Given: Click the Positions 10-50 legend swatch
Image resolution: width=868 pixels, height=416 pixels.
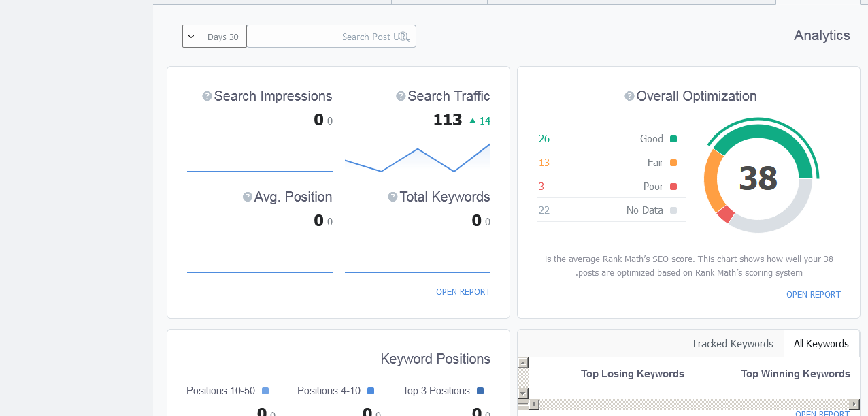Looking at the screenshot, I should 265,391.
